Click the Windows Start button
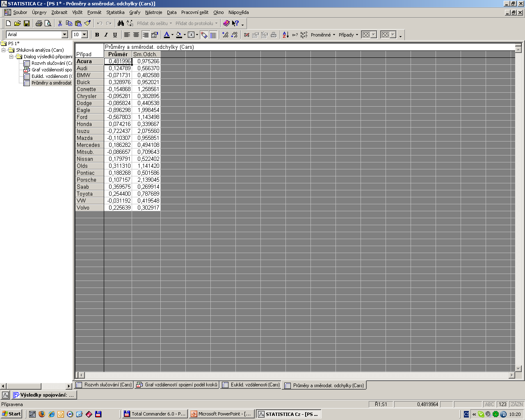Image resolution: width=525 pixels, height=420 pixels. [x=11, y=414]
